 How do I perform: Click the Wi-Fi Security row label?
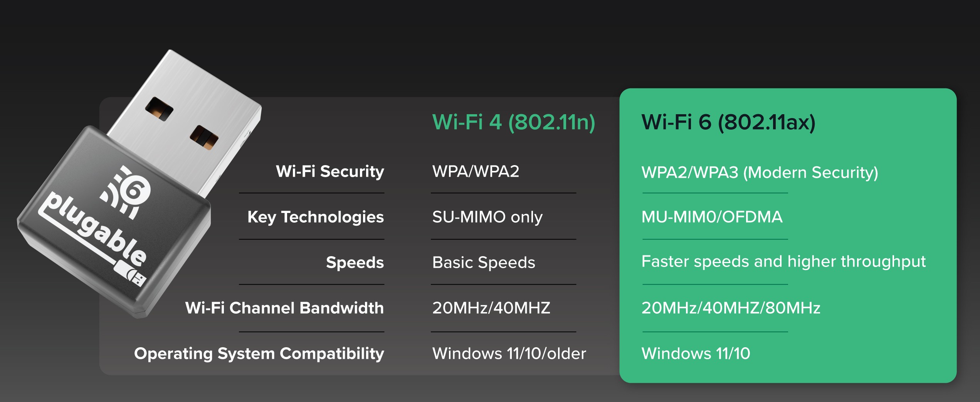pos(330,171)
